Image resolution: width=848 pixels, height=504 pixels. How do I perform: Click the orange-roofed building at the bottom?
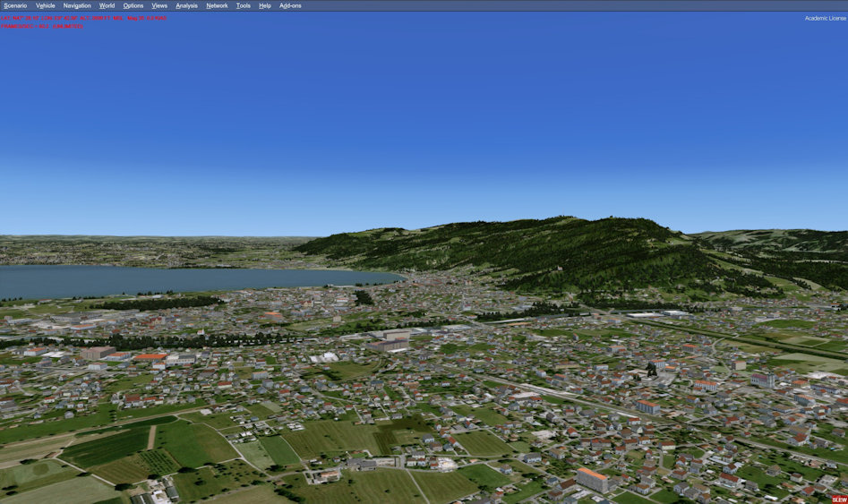tap(592, 479)
